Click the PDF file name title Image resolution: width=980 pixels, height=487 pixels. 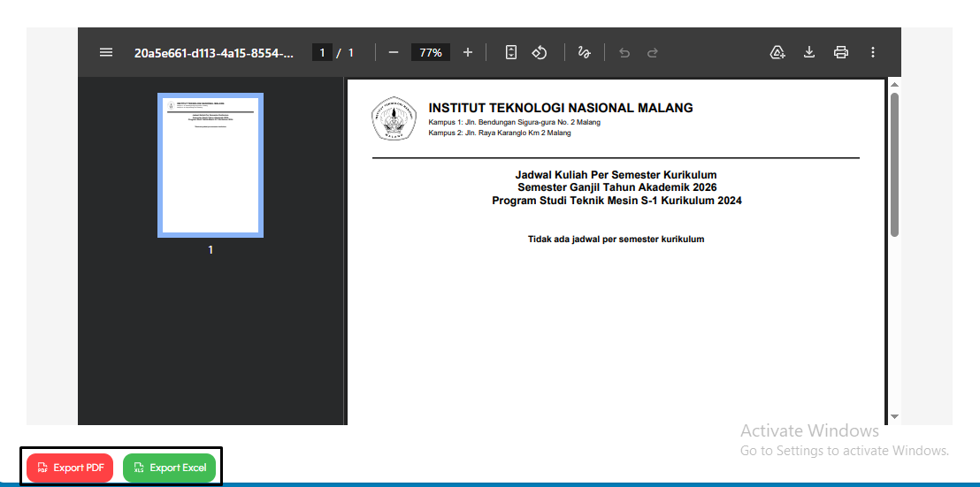[214, 53]
